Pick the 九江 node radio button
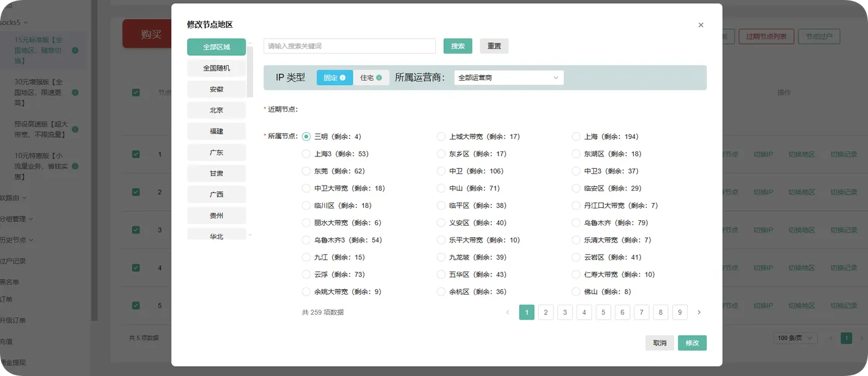The height and width of the screenshot is (376, 868). 306,257
